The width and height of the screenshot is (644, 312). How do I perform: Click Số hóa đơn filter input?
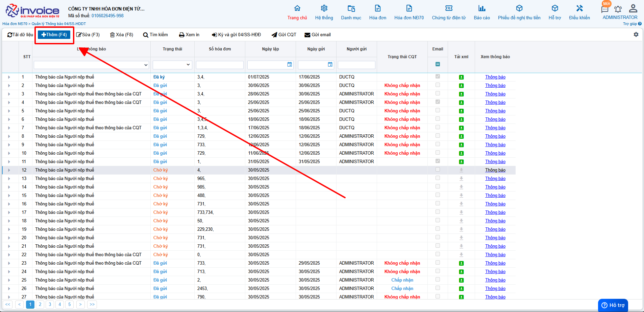pyautogui.click(x=220, y=65)
